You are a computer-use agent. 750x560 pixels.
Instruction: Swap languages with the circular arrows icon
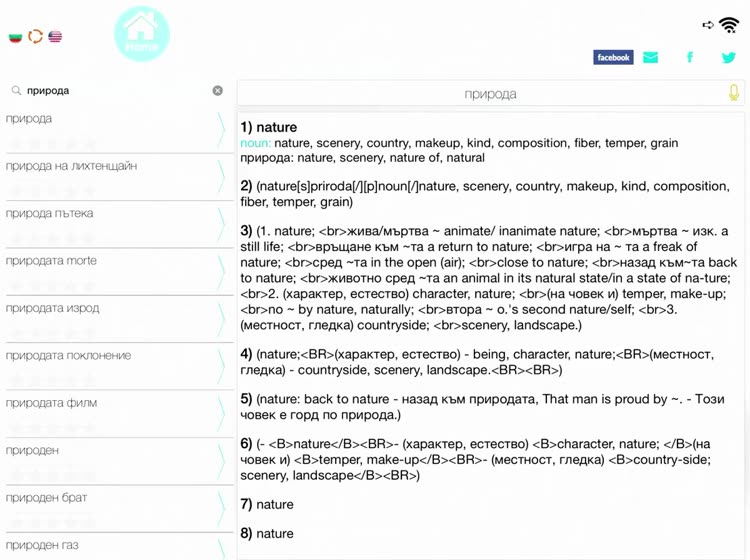pos(35,37)
